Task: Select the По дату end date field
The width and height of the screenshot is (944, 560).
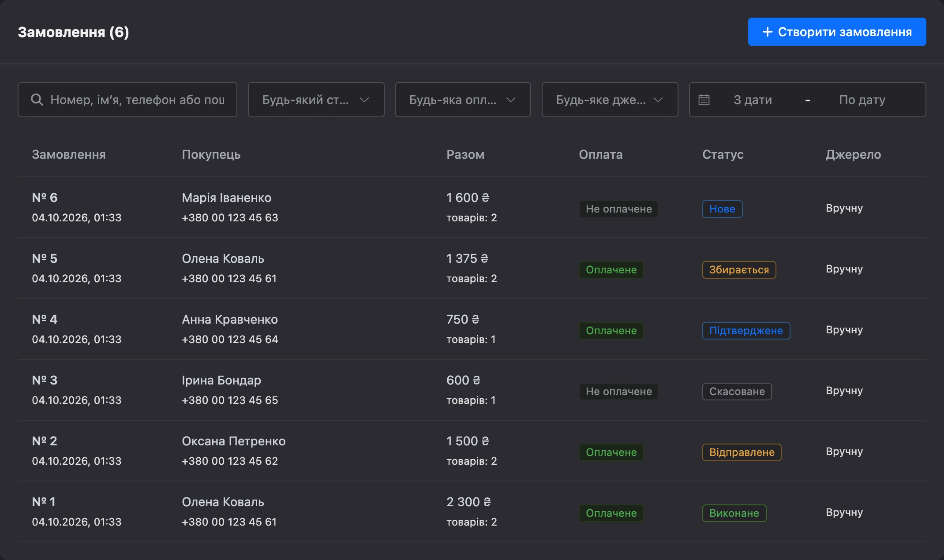Action: pyautogui.click(x=862, y=100)
